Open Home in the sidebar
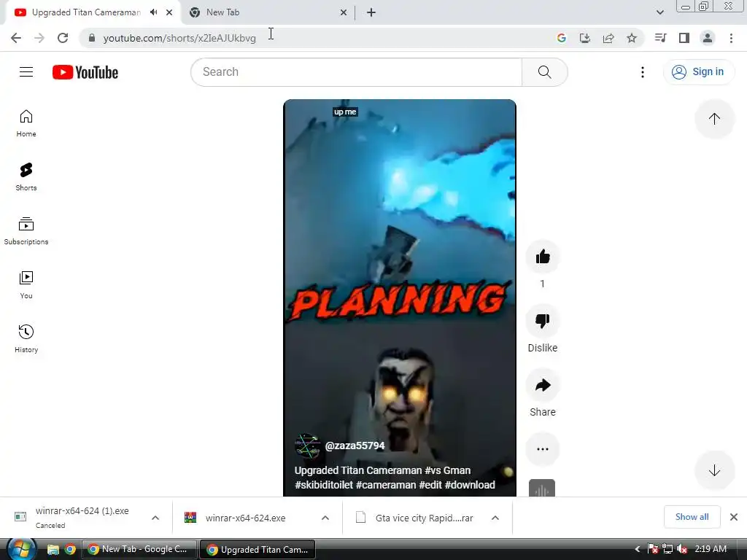 26,123
